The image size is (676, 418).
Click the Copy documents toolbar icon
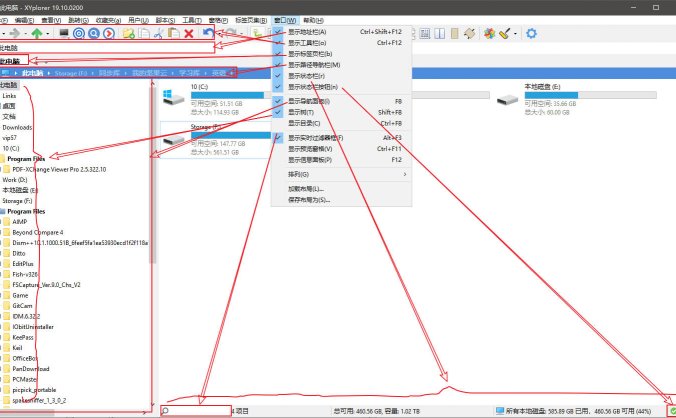point(144,33)
